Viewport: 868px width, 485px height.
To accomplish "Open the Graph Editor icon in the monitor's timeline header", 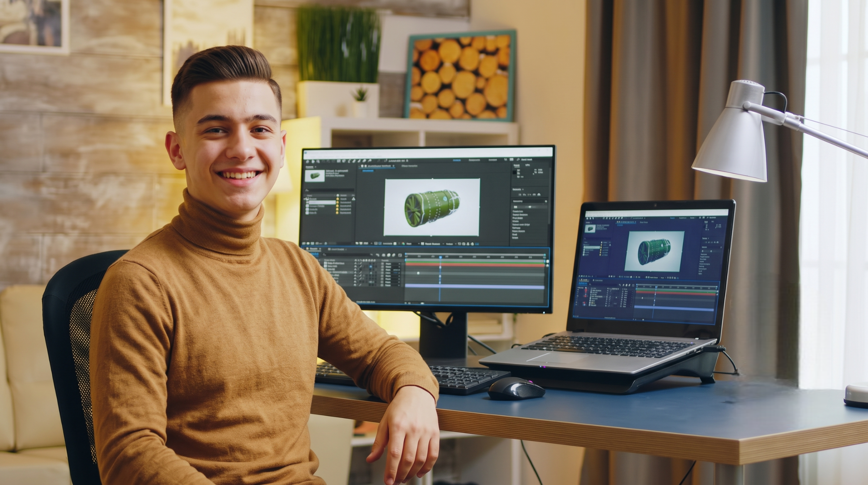I will tap(400, 255).
